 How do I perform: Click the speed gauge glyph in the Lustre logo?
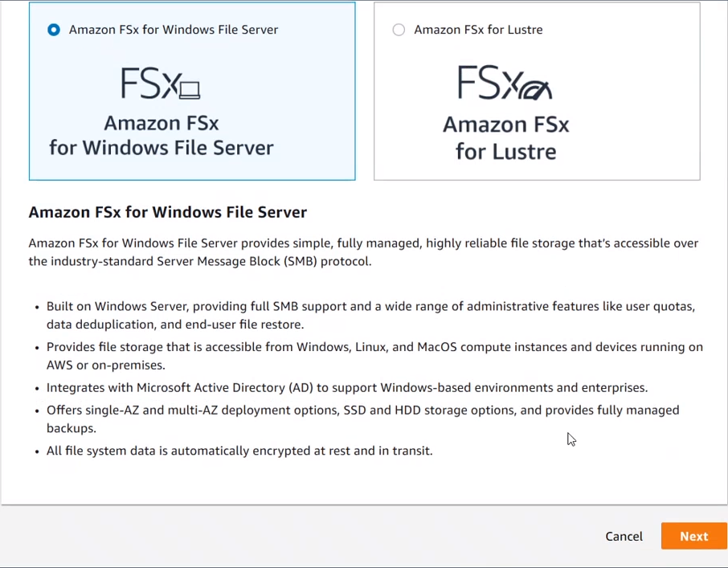pyautogui.click(x=536, y=88)
